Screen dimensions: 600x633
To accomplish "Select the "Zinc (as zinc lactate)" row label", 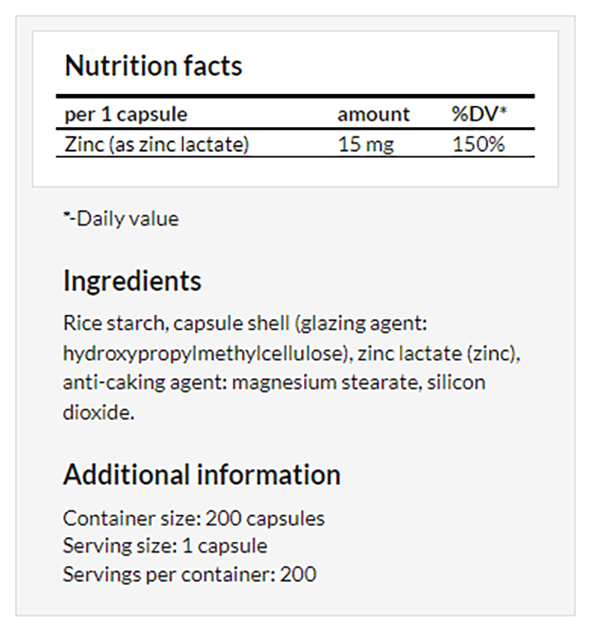I will click(155, 144).
